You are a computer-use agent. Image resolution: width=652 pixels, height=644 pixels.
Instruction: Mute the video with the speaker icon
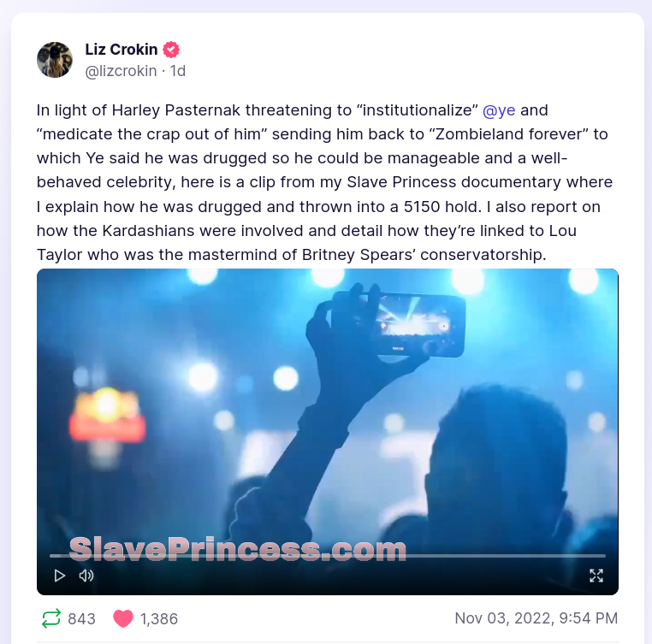(x=86, y=576)
